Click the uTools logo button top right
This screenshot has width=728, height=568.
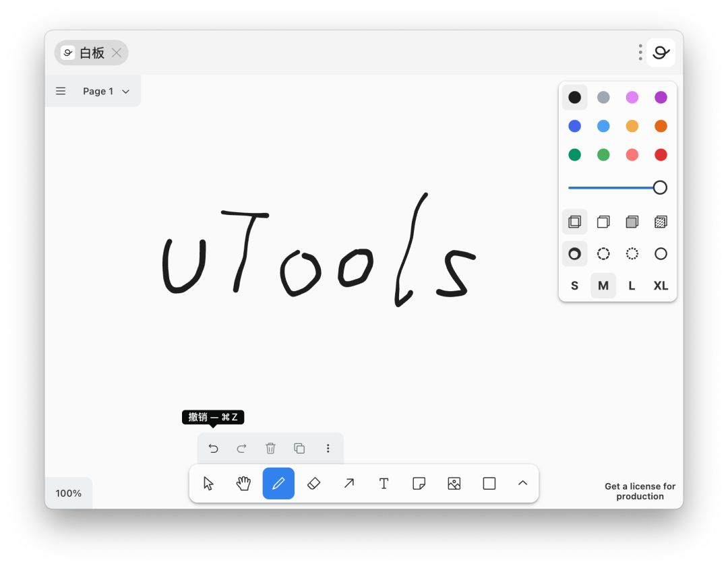point(661,53)
